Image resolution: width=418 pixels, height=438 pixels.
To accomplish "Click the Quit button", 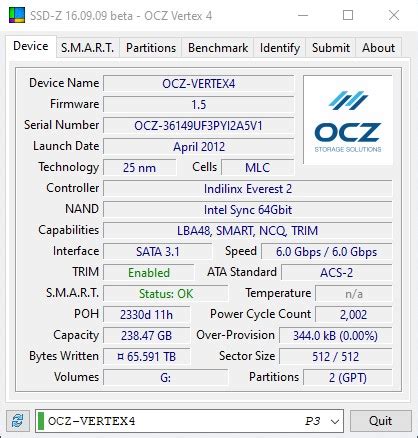I will (x=380, y=421).
